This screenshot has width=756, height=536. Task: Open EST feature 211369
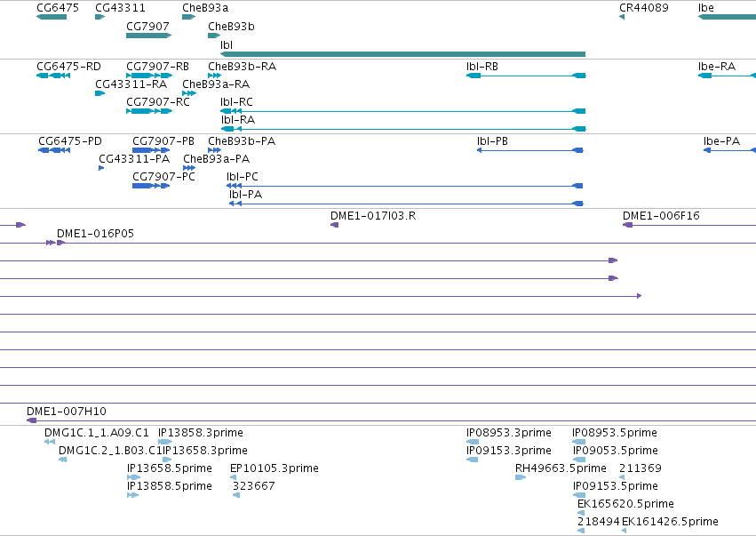point(622,477)
